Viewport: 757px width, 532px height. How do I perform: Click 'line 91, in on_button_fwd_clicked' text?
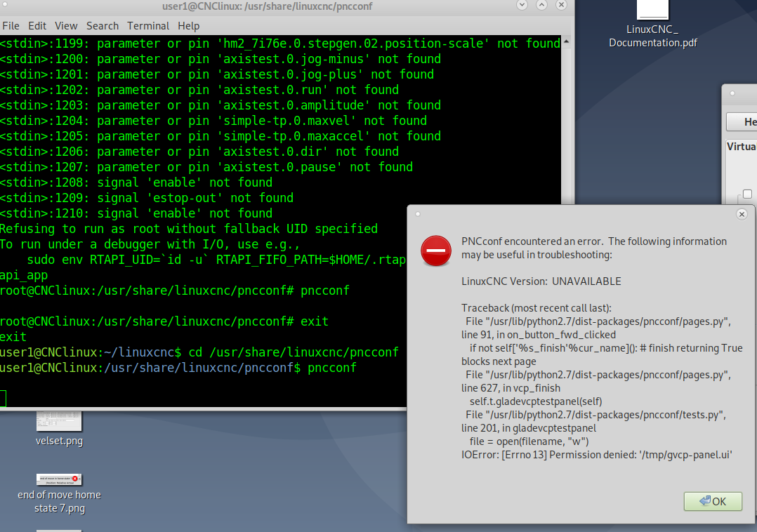click(x=539, y=335)
